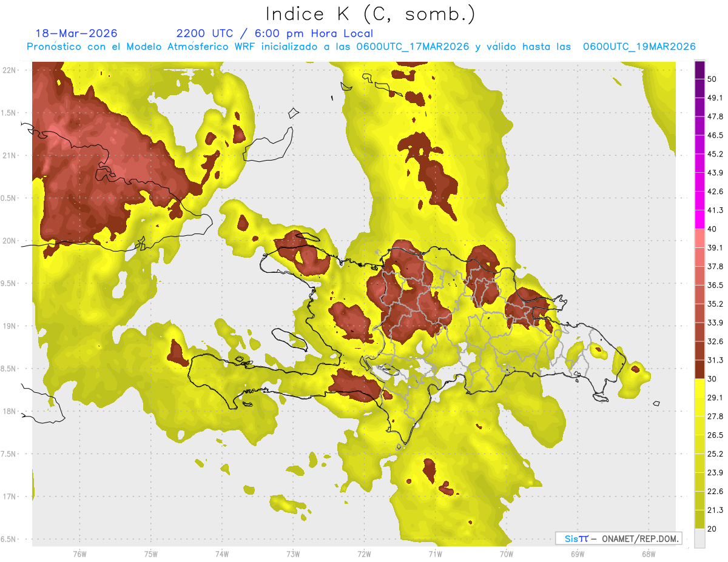Click the longitude label '73W'
The image size is (728, 562).
pos(293,554)
